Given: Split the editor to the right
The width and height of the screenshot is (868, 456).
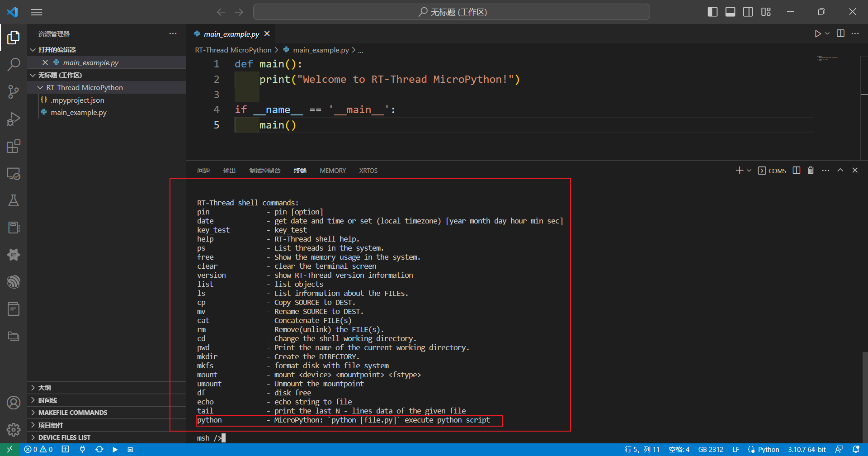Looking at the screenshot, I should (840, 33).
